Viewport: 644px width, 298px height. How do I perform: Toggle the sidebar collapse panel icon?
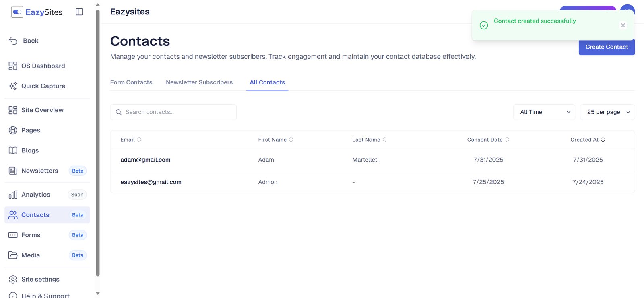click(79, 12)
